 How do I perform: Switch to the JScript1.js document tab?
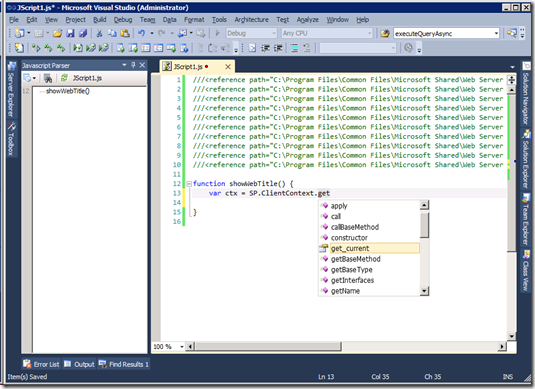[188, 67]
